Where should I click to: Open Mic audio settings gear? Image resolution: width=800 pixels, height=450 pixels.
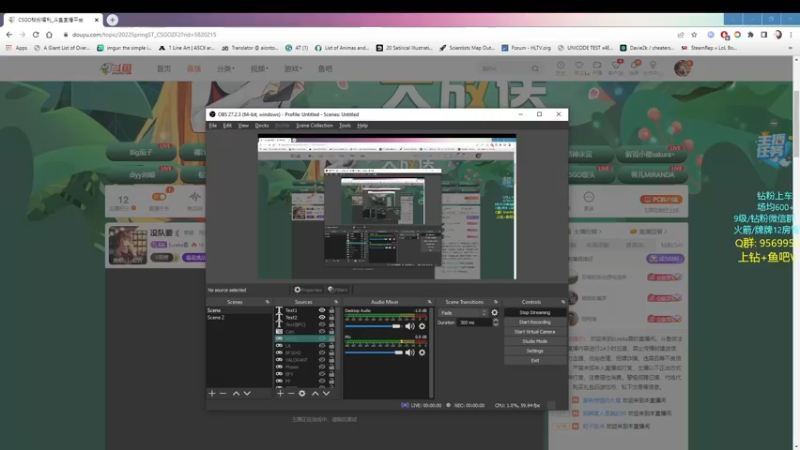point(422,353)
